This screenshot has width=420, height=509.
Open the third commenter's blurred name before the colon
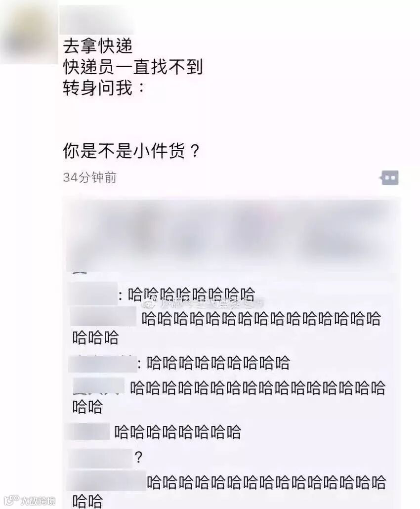click(x=103, y=364)
